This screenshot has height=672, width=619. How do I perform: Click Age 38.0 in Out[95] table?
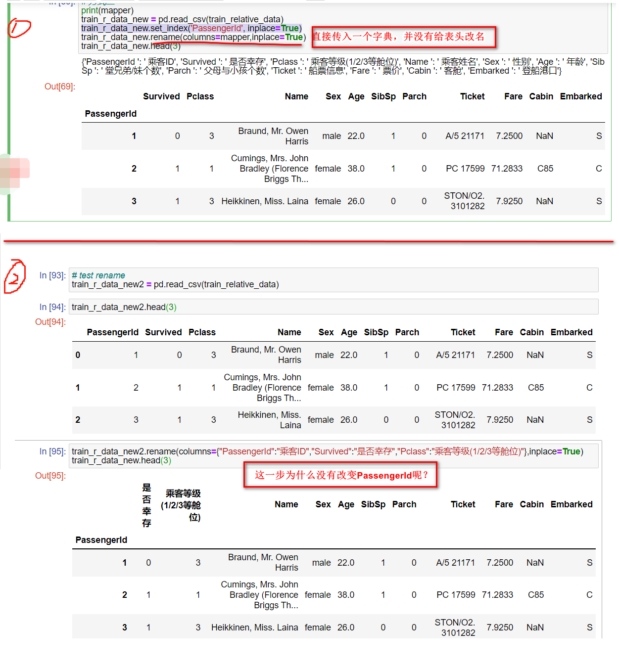[x=346, y=595]
